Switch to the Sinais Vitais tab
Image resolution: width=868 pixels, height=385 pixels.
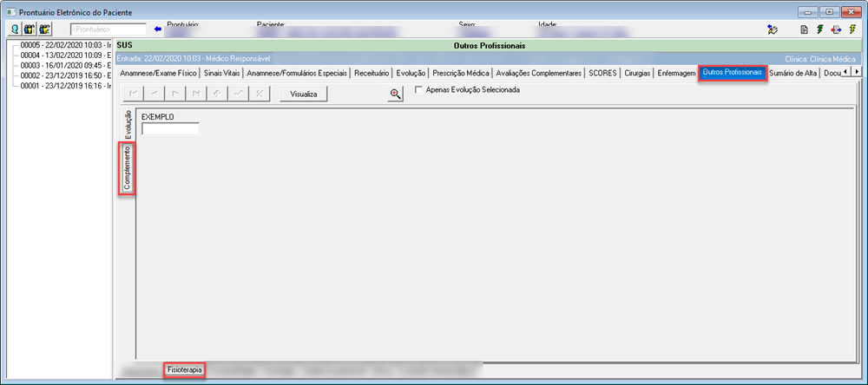click(221, 73)
